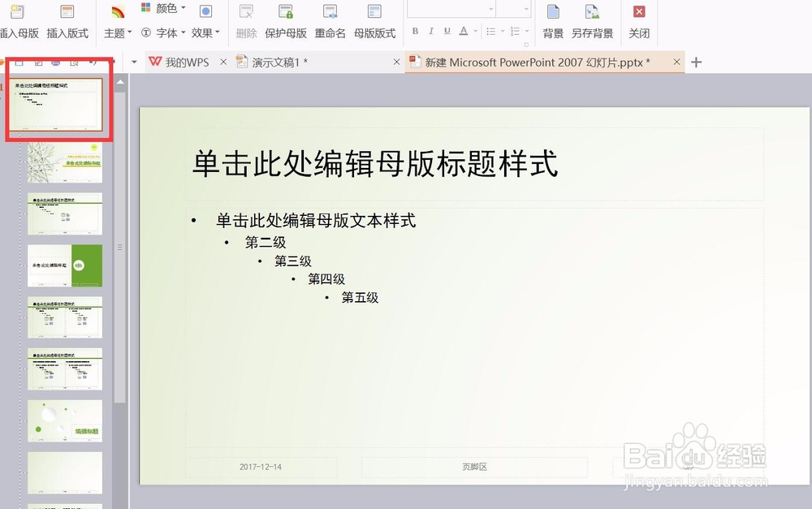This screenshot has width=812, height=509.
Task: Open the quick access toolbar dropdown arrow
Action: click(x=134, y=63)
